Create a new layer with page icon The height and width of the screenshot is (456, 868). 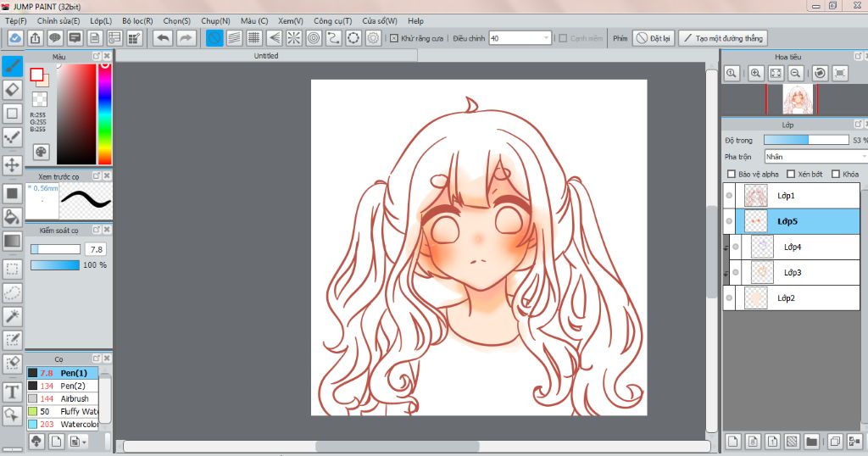pos(733,441)
